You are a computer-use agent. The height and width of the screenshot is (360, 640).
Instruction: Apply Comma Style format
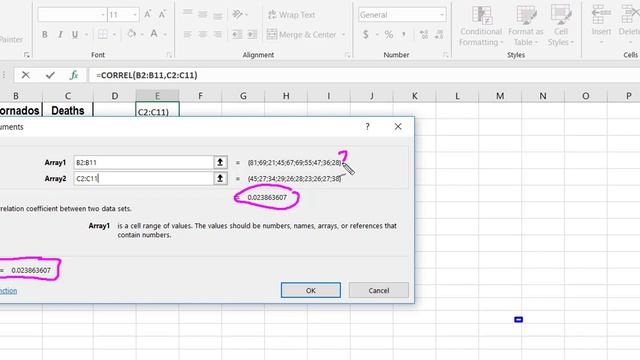[x=404, y=35]
